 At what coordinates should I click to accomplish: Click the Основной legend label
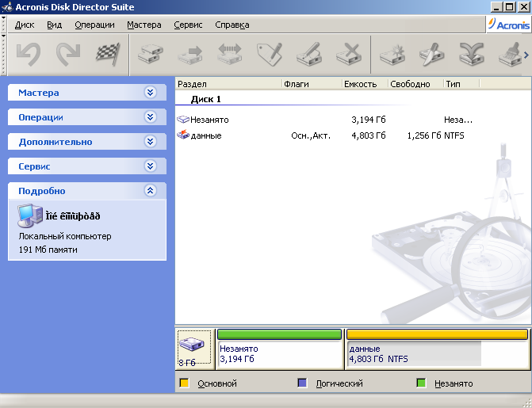(217, 383)
